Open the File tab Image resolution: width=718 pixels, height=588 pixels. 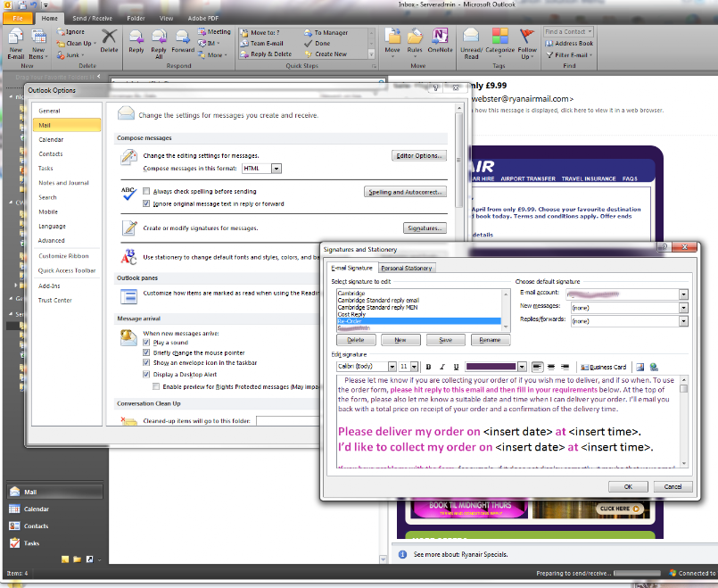(18, 19)
